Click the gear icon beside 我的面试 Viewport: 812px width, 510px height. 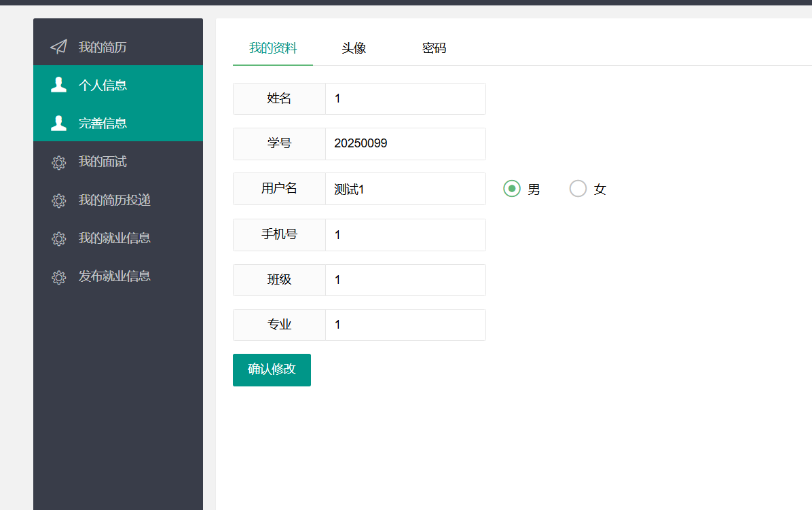pos(59,162)
